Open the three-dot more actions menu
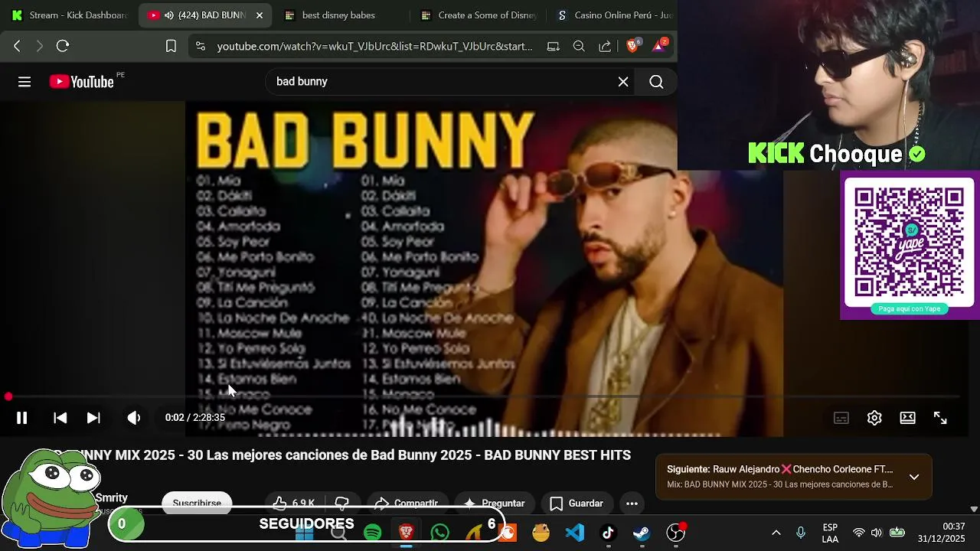980x551 pixels. point(632,503)
